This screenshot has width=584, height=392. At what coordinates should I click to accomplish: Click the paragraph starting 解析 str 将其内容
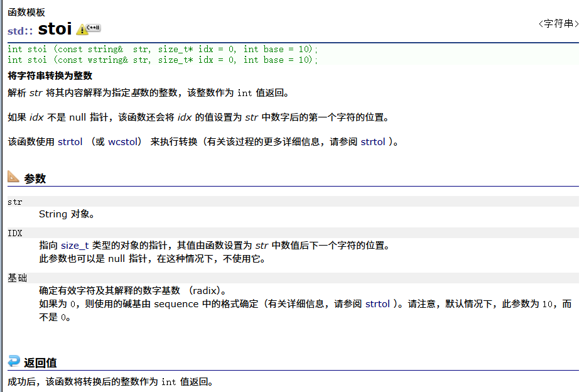[x=148, y=93]
